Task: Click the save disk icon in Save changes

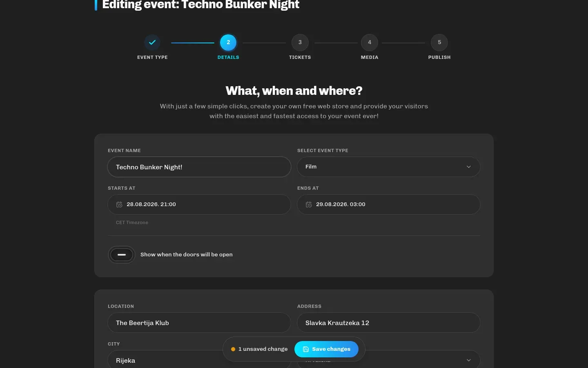Action: pos(306,349)
